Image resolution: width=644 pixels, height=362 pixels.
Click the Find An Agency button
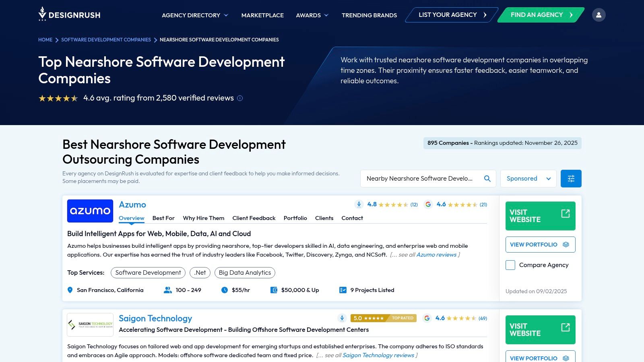coord(541,15)
